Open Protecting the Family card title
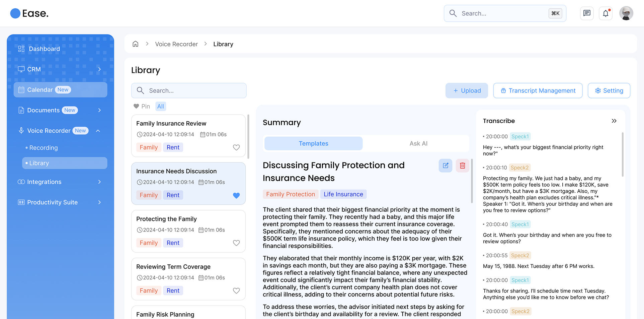644x319 pixels. pyautogui.click(x=166, y=219)
